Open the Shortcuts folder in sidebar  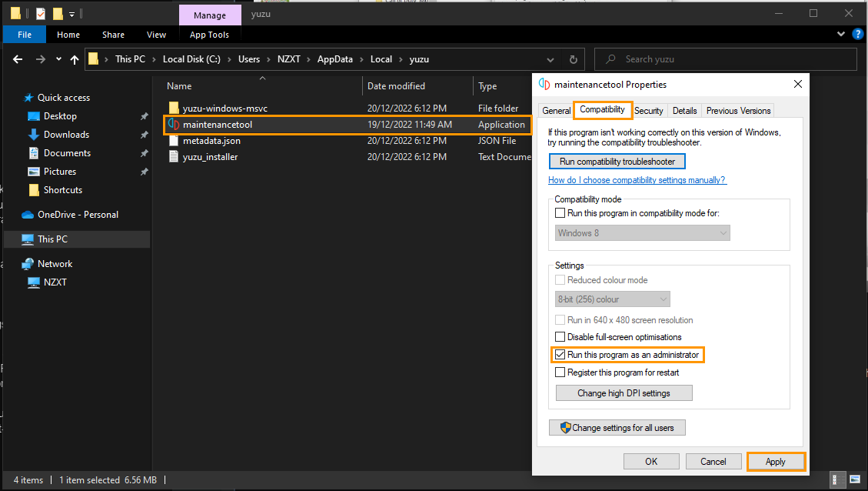click(x=63, y=190)
